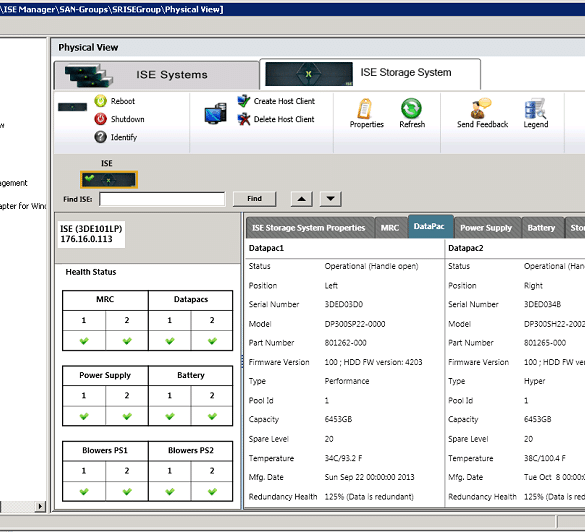Click Datapac2 serial number 3DED034B
Viewport: 585px width, 532px height.
pyautogui.click(x=542, y=304)
